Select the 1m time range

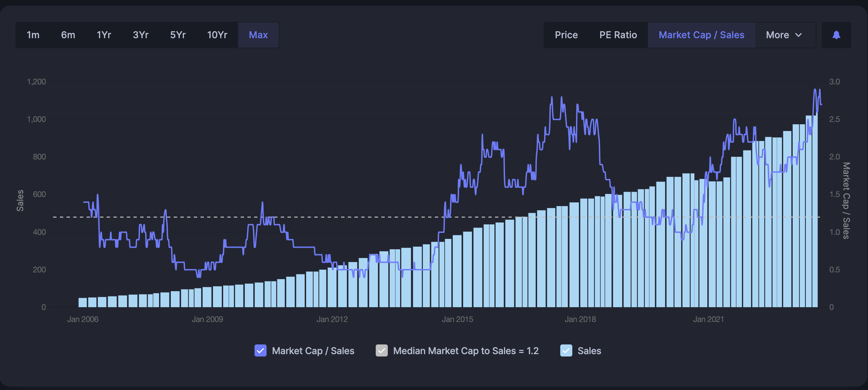coord(33,35)
